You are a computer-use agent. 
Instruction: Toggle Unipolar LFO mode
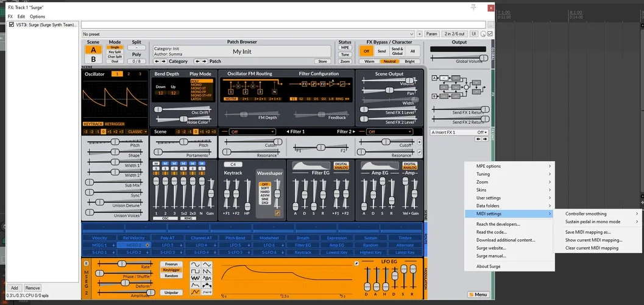(171, 292)
